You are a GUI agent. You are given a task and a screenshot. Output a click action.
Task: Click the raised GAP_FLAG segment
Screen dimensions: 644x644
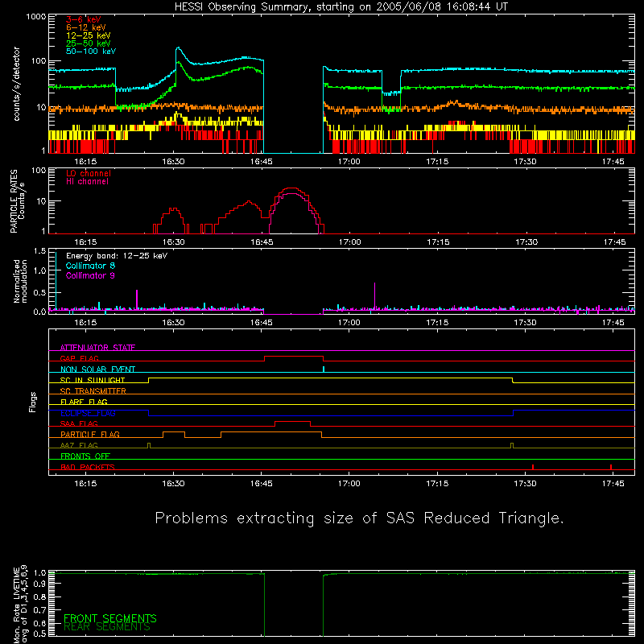click(294, 357)
